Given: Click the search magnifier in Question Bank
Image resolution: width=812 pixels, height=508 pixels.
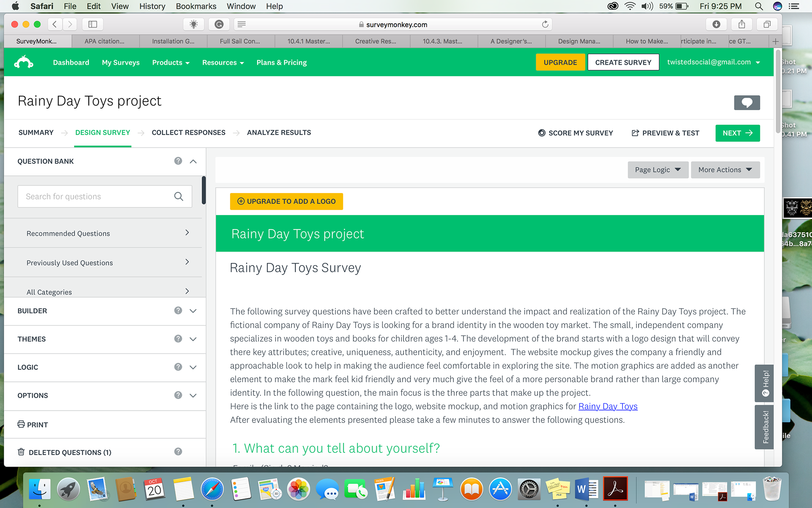Looking at the screenshot, I should [178, 196].
